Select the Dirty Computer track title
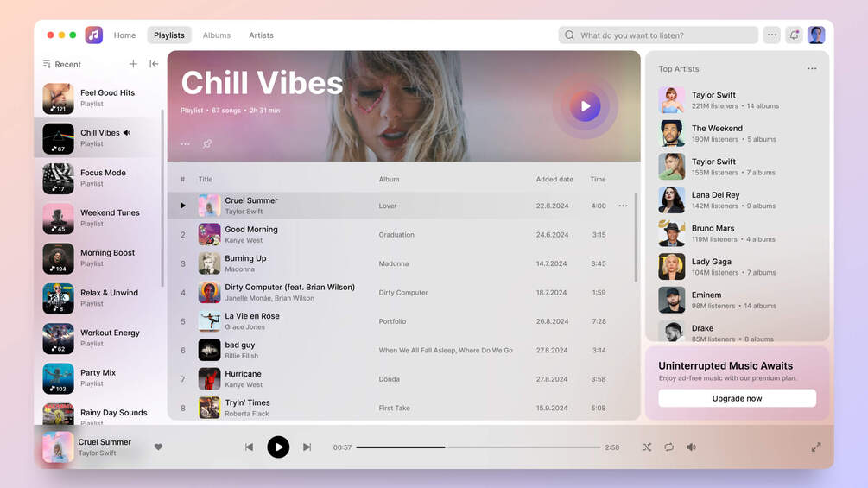The height and width of the screenshot is (488, 868). [289, 287]
